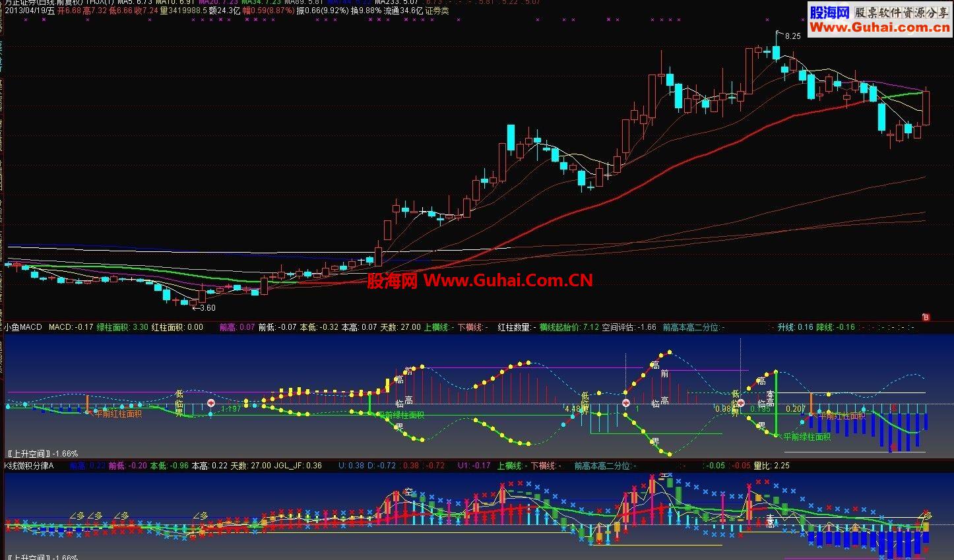954x560 pixels.
Task: Click the 高7.32 high price value
Action: coord(96,11)
